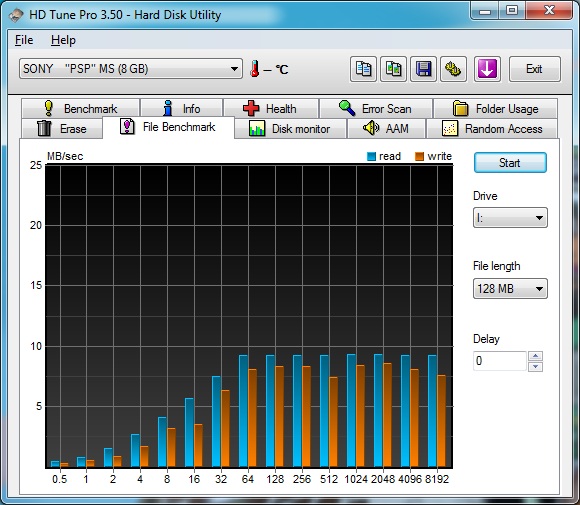
Task: Open the options wrench icon
Action: pos(453,69)
